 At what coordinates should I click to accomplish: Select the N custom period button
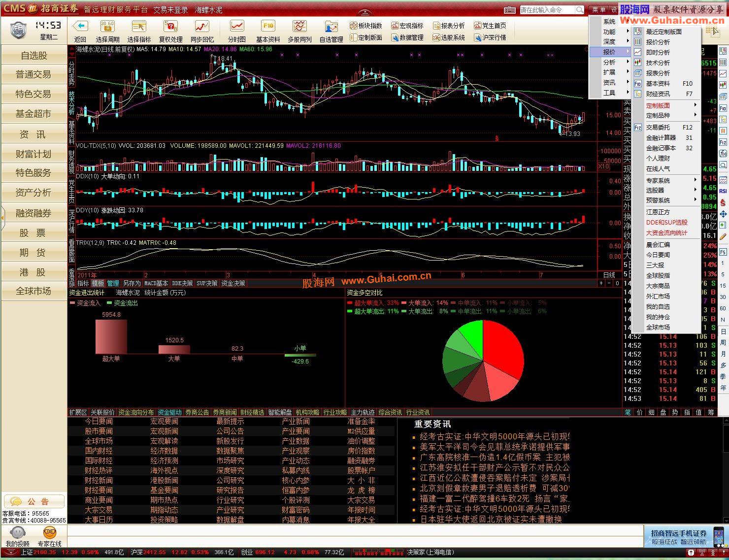pos(723,320)
